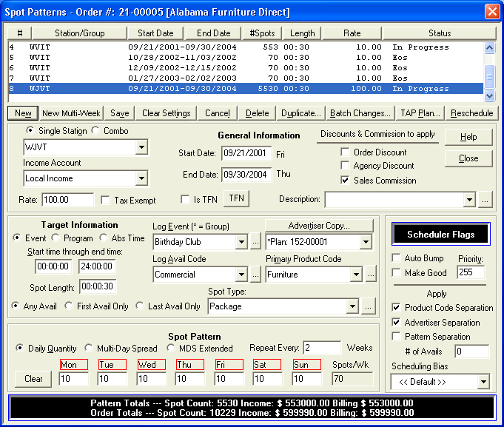Open the Scheduler Flags panel
This screenshot has height=427, width=504.
point(440,235)
